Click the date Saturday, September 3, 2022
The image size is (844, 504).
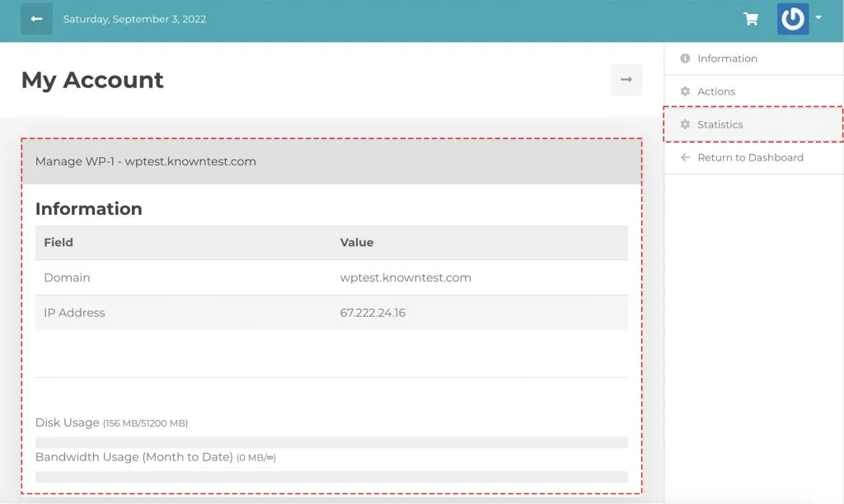point(135,18)
